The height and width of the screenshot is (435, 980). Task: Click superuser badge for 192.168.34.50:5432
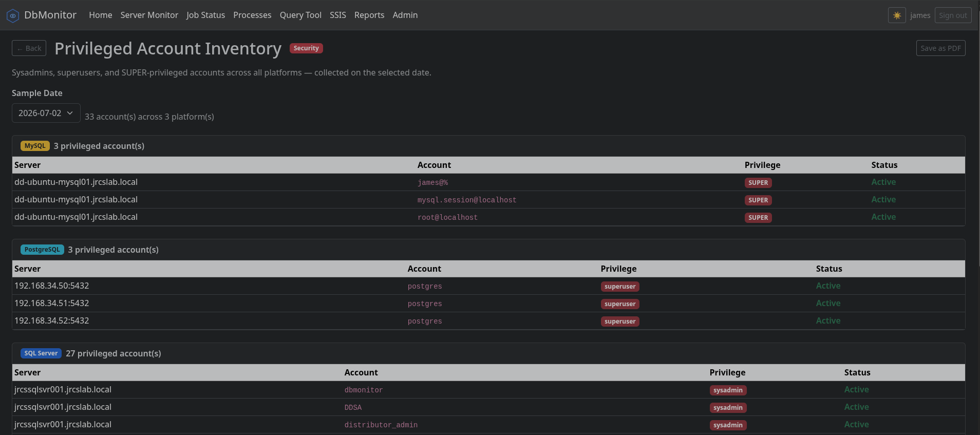(x=620, y=287)
